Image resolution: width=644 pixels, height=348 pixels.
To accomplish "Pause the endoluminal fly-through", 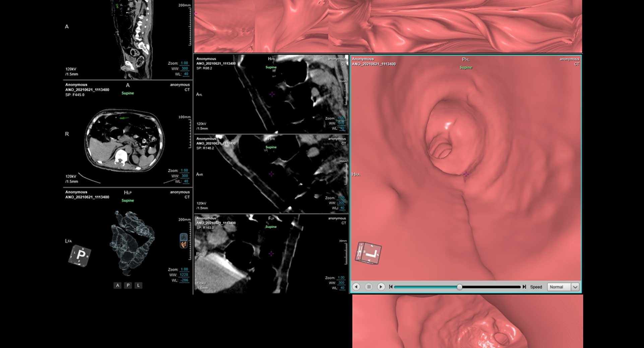I will pyautogui.click(x=369, y=287).
